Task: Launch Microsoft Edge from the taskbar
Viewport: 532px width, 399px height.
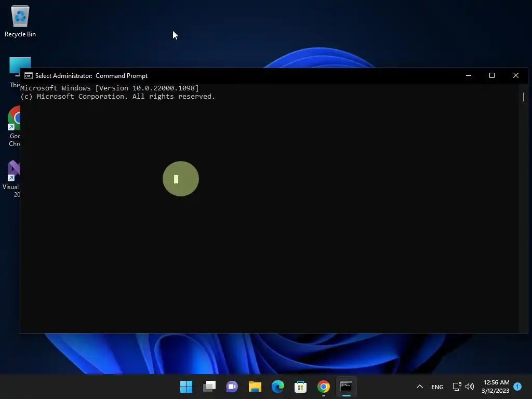Action: coord(277,387)
